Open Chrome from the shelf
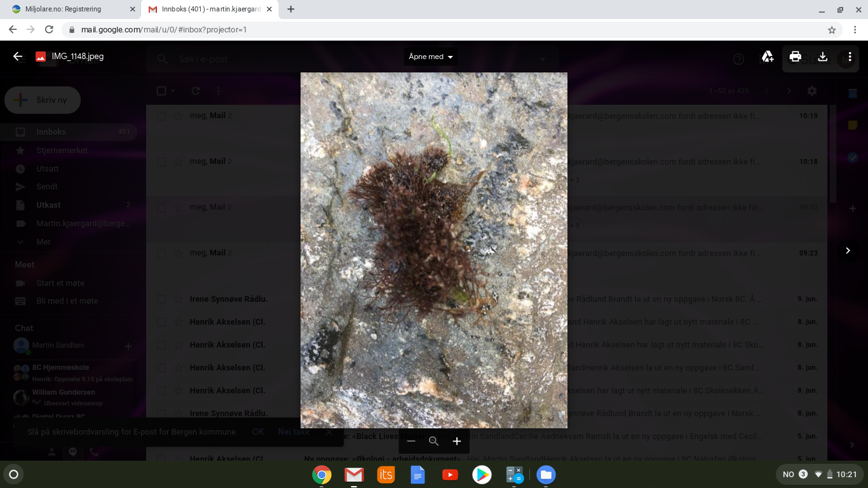 (322, 475)
